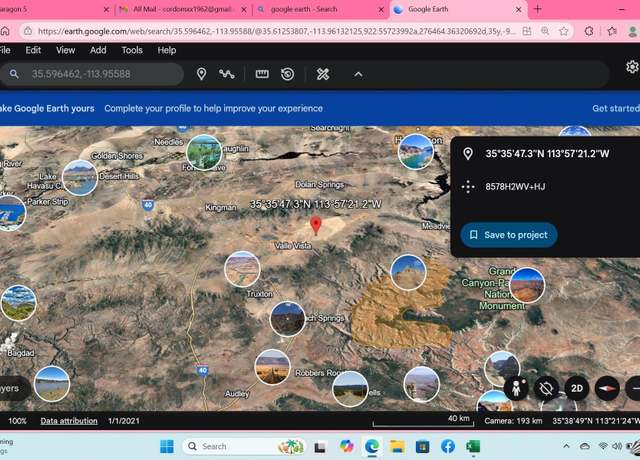Open the photo thumbnail near Laughlin
The width and height of the screenshot is (640, 460).
click(x=204, y=152)
